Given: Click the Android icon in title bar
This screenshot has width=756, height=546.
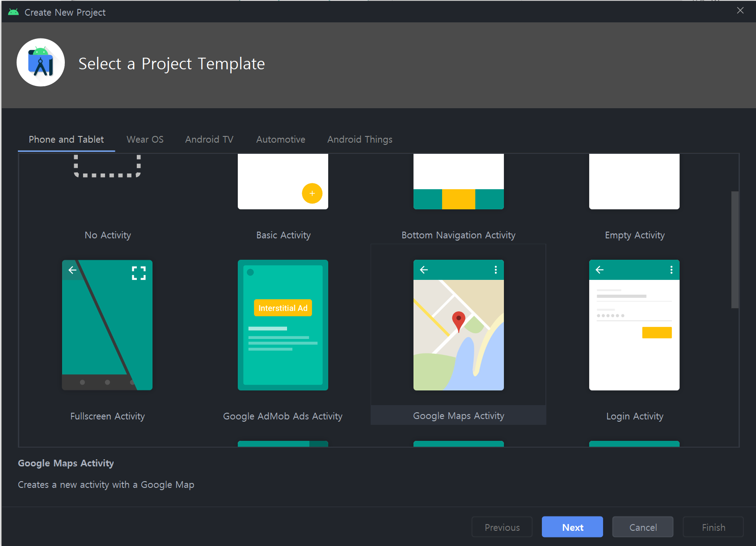Looking at the screenshot, I should [13, 12].
